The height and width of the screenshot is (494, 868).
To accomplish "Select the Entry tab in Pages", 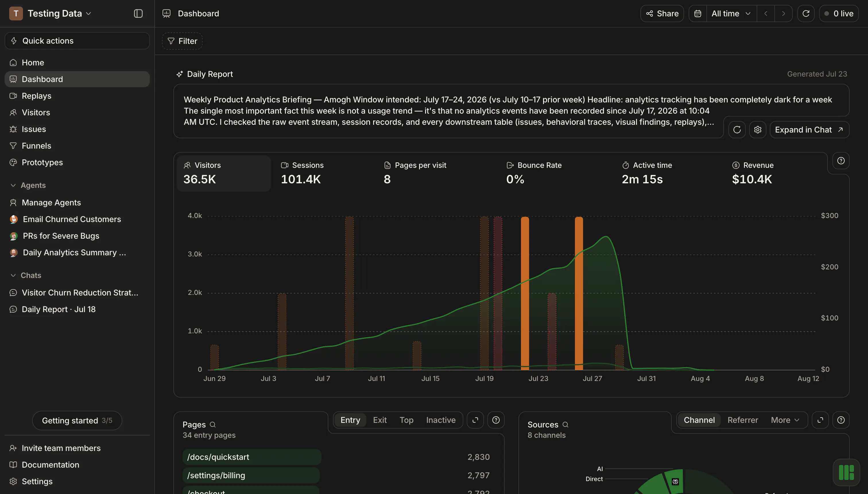I will 350,420.
